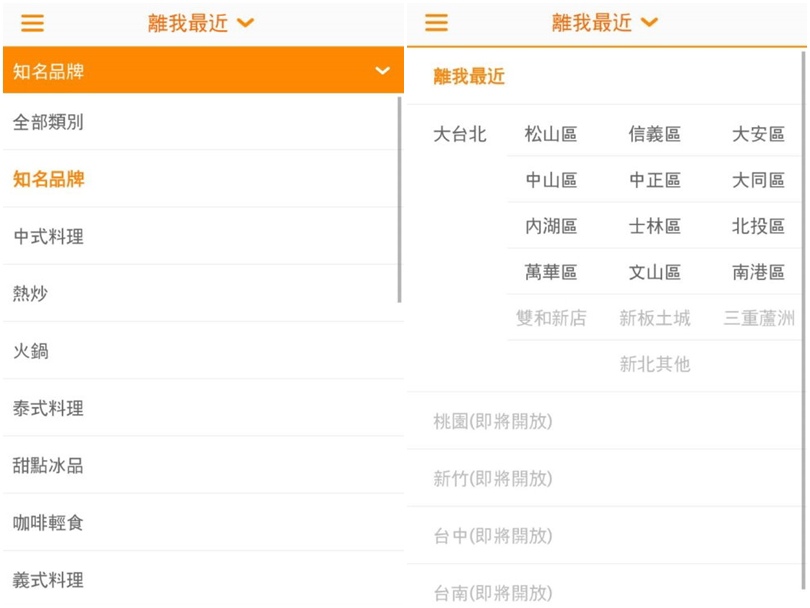Pick the 大安區 district
The image size is (810, 608).
[758, 134]
